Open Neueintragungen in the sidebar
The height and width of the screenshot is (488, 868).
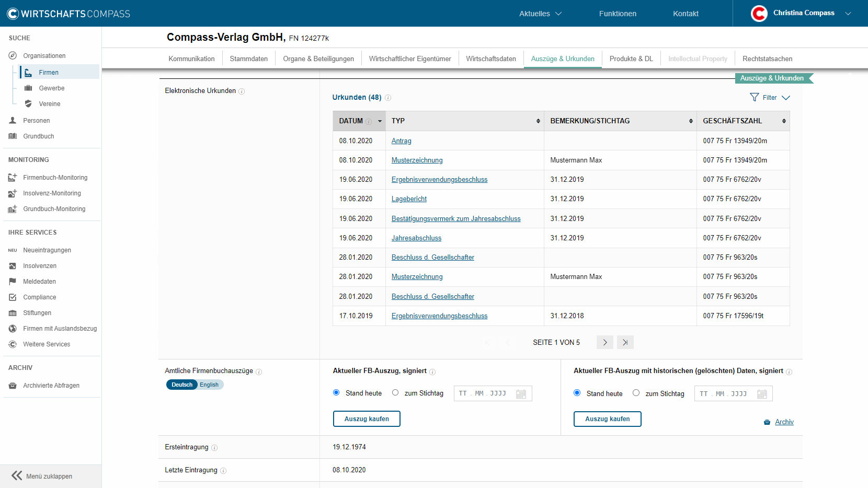(x=47, y=250)
